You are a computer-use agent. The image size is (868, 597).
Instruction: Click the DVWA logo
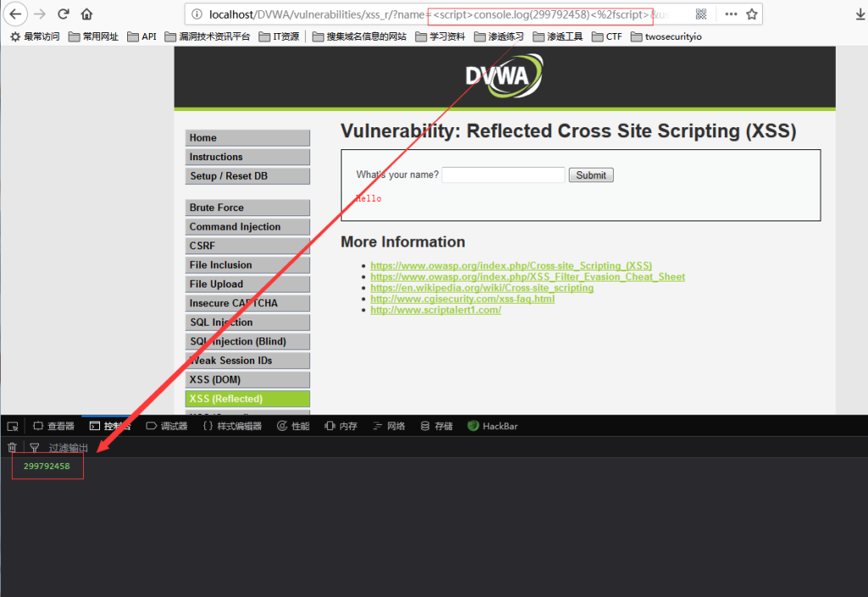(504, 75)
